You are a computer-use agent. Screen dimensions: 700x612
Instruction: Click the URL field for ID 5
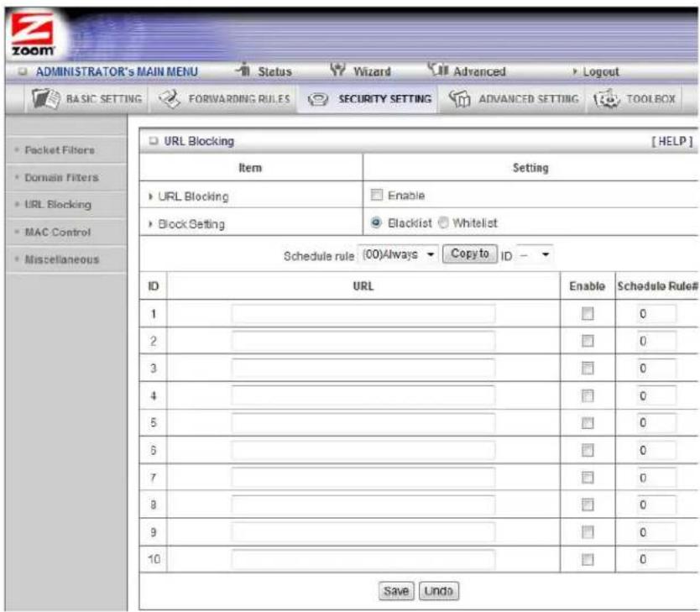pyautogui.click(x=363, y=423)
